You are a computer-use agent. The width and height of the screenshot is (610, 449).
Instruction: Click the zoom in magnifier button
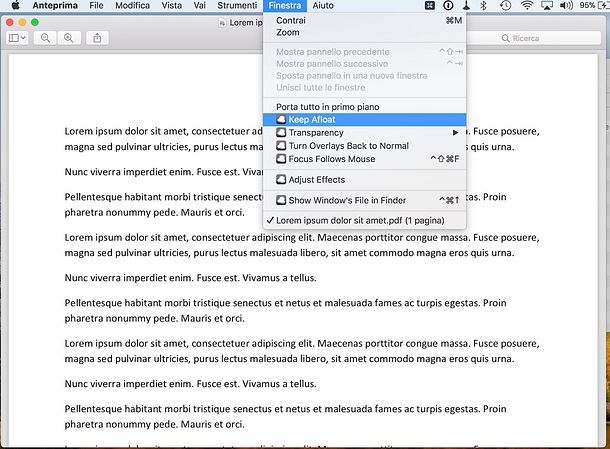pyautogui.click(x=69, y=38)
